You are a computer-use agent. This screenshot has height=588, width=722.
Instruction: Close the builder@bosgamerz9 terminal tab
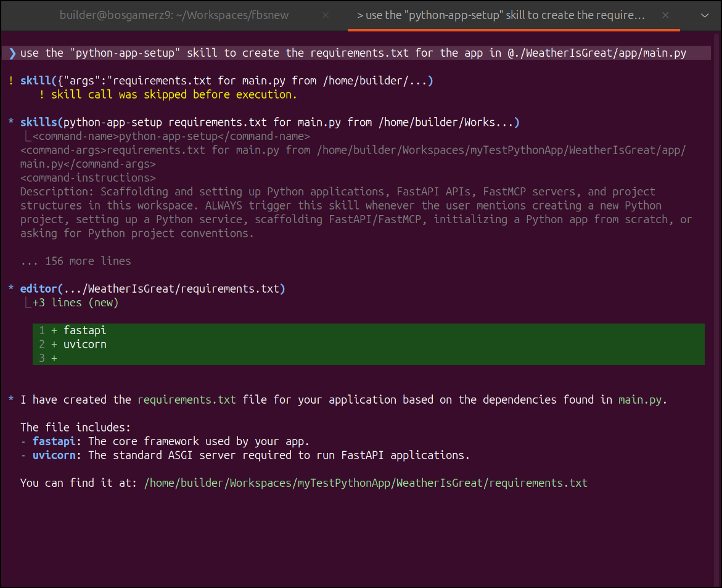click(x=326, y=15)
